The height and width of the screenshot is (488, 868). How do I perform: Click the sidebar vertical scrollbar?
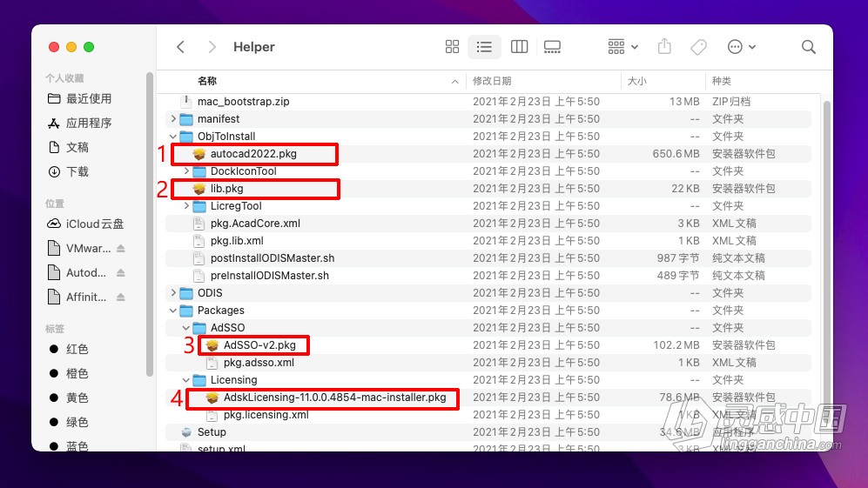coord(150,224)
